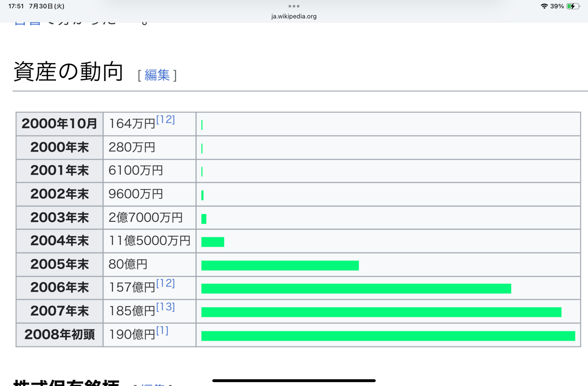
Task: Select the 2000年10月 row header
Action: 59,123
